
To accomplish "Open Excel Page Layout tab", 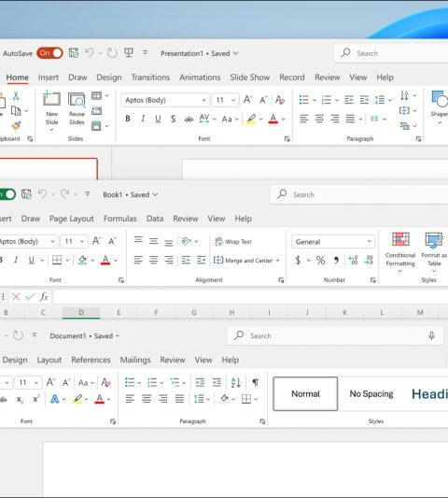I will (71, 219).
